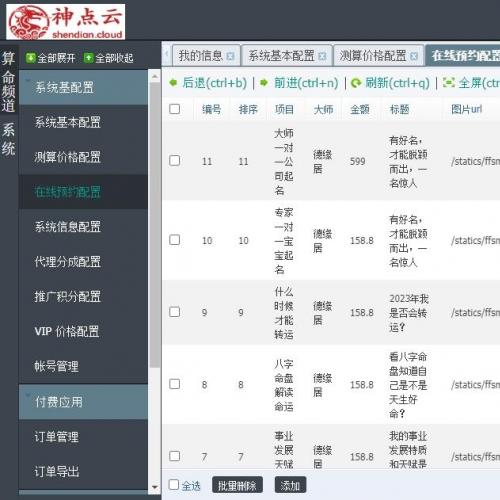Click the back arrow icon 后退
Screen dimensions: 500x500
tap(173, 82)
